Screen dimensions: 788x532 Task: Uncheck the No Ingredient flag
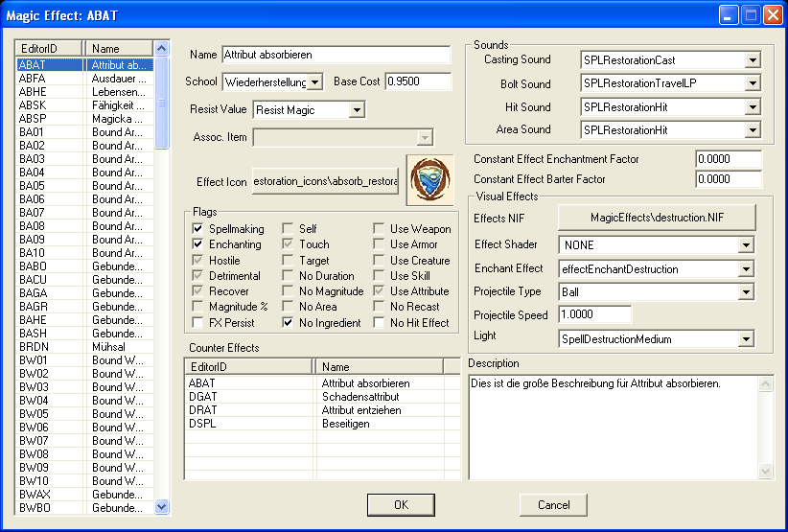click(x=288, y=322)
